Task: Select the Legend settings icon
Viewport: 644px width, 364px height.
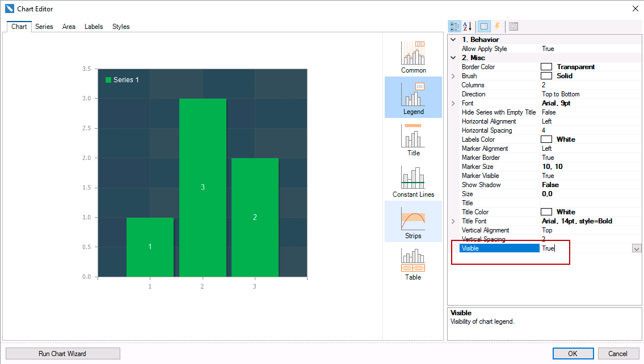Action: [413, 98]
